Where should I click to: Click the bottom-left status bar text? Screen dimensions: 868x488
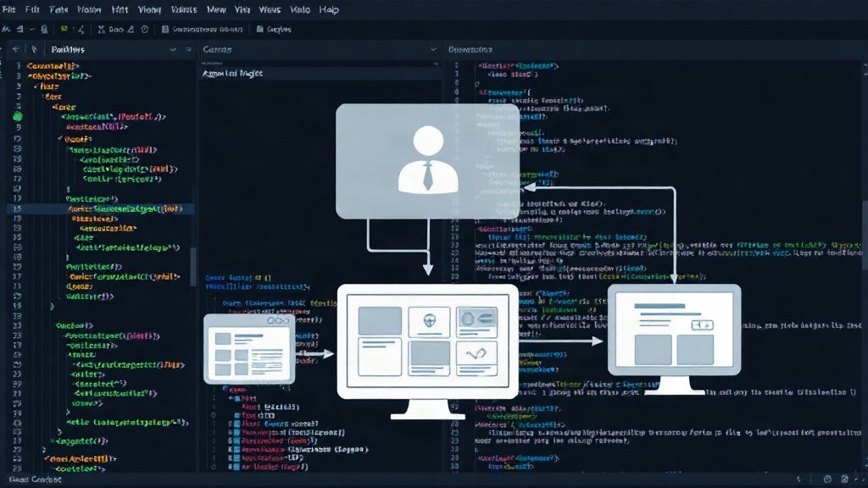coord(36,480)
